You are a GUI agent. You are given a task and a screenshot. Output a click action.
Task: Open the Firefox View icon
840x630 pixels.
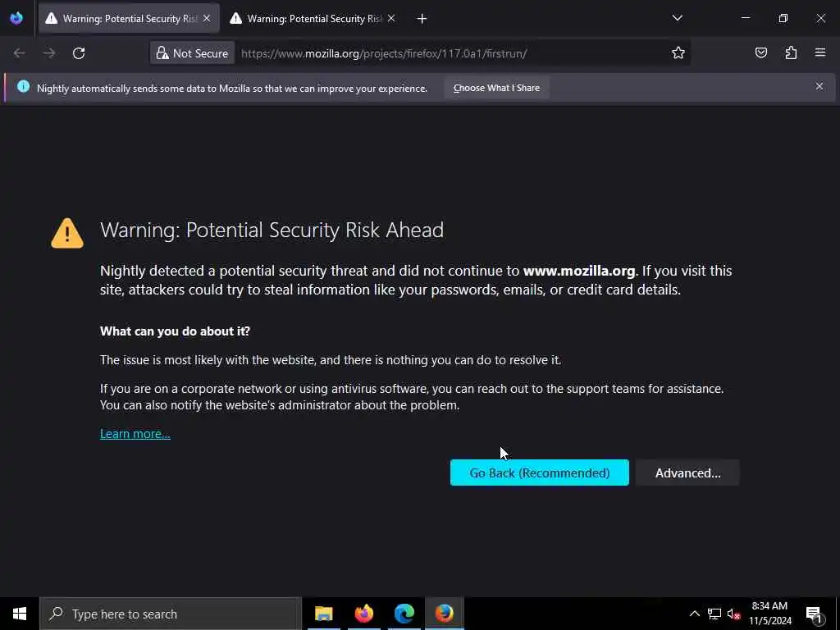(x=16, y=18)
